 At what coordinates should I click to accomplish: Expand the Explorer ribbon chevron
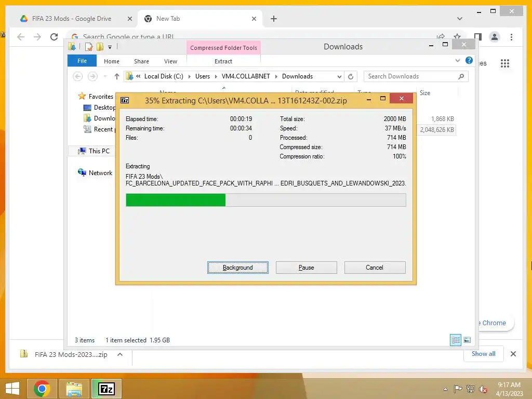click(x=458, y=60)
